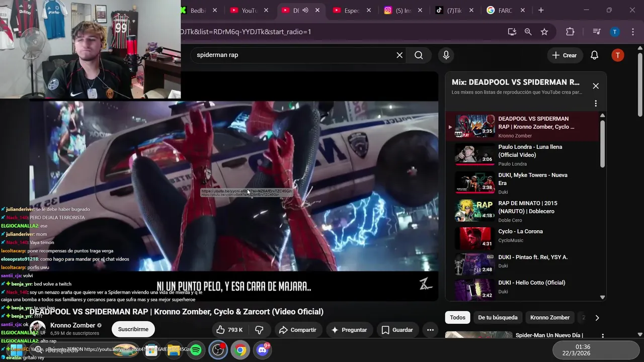Open more video actions ellipsis
This screenshot has height=362, width=644.
(x=430, y=330)
